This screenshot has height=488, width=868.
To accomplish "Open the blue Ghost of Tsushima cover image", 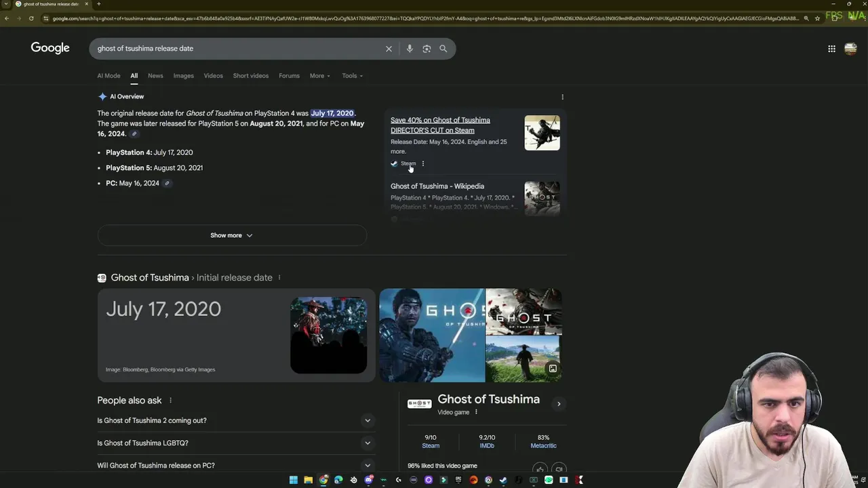I will click(x=432, y=335).
